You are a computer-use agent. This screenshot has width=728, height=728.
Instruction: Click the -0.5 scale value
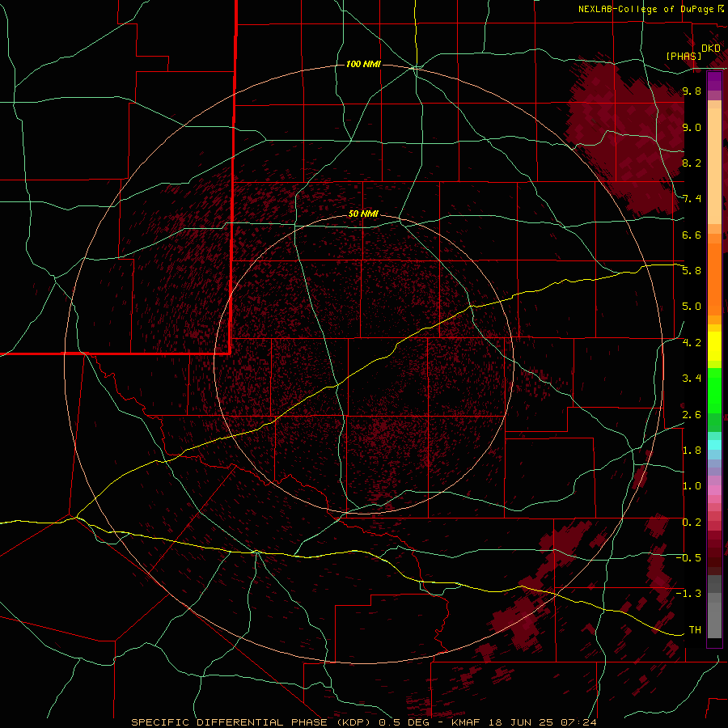[688, 557]
